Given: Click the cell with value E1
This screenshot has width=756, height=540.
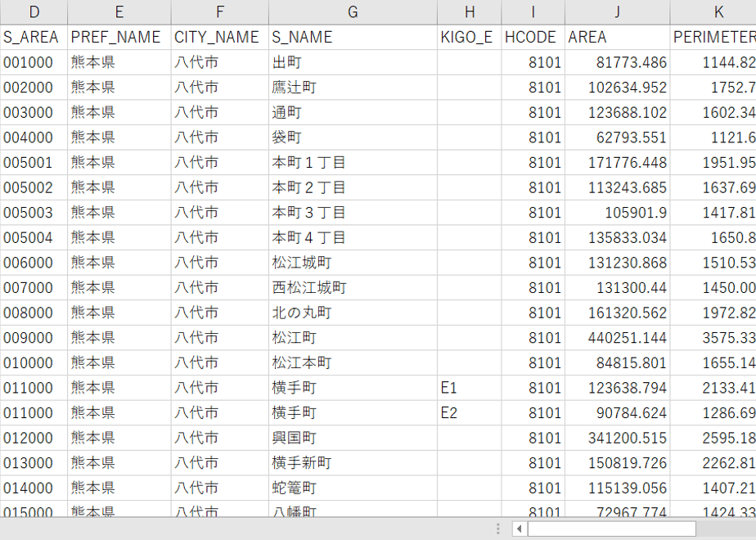Looking at the screenshot, I should 469,388.
